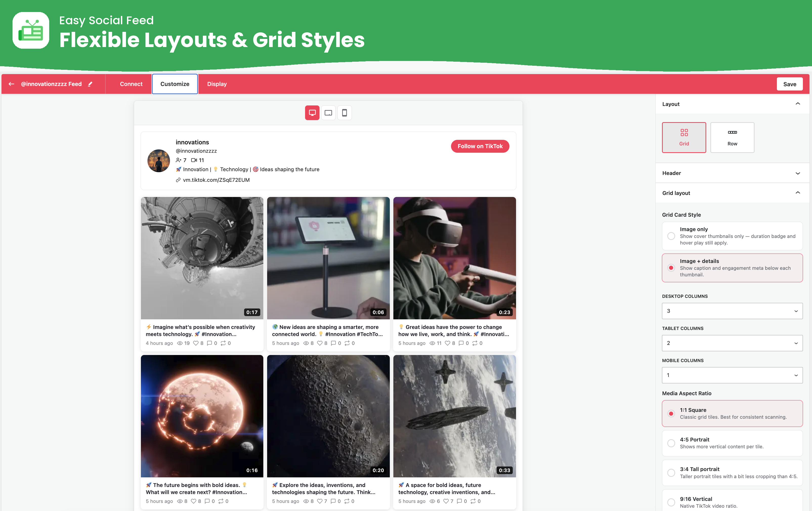Viewport: 812px width, 511px height.
Task: Click heart icon on The future begins post
Action: 194,501
